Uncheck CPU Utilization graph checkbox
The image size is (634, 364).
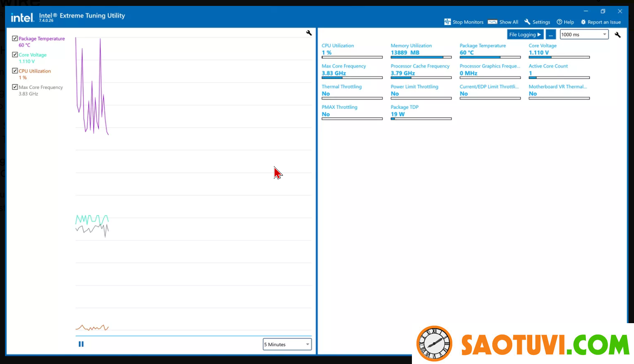point(15,71)
